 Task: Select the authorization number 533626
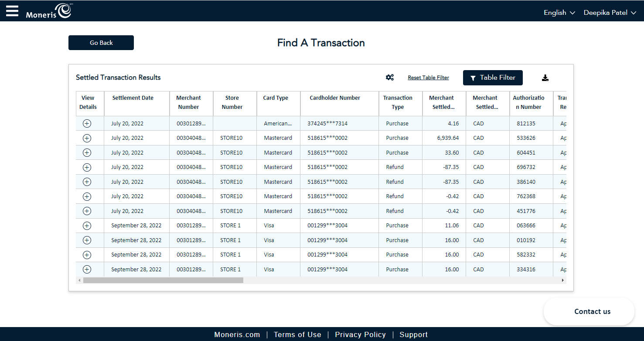click(x=526, y=138)
